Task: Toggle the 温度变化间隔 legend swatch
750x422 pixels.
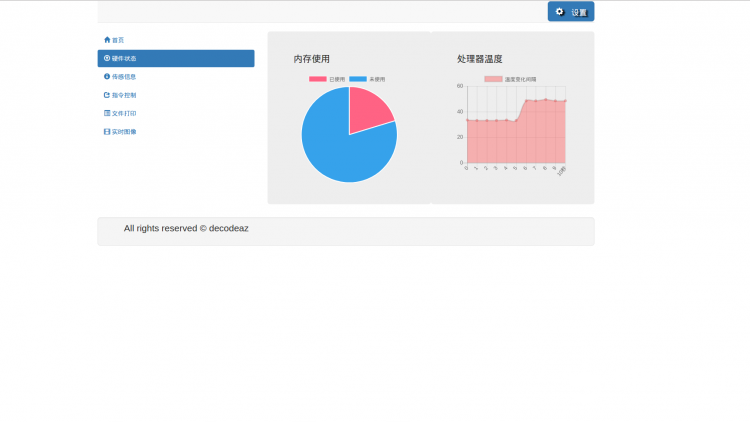Action: click(x=493, y=79)
